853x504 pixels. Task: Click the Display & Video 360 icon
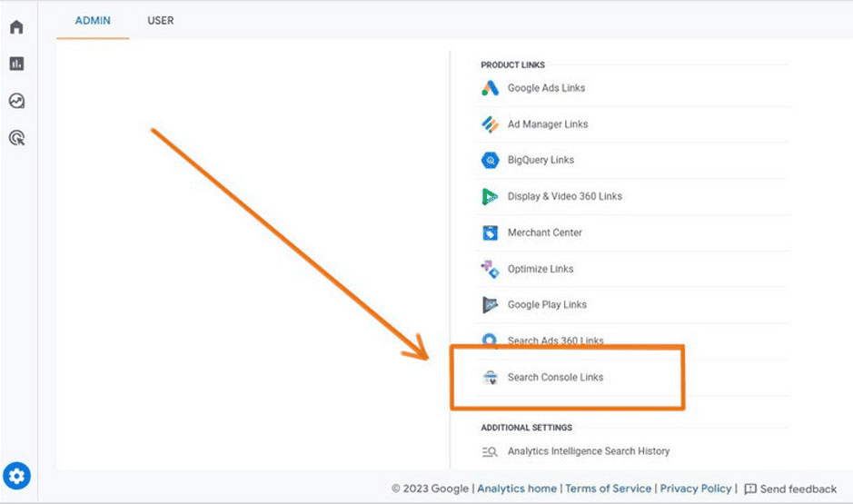point(490,196)
